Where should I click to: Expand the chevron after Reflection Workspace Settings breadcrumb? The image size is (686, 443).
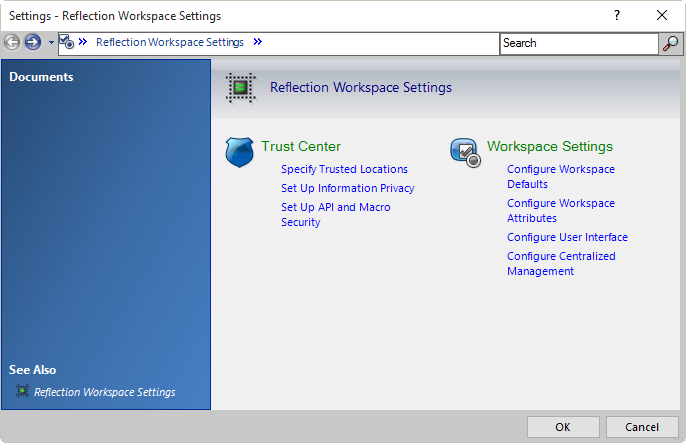tap(258, 42)
